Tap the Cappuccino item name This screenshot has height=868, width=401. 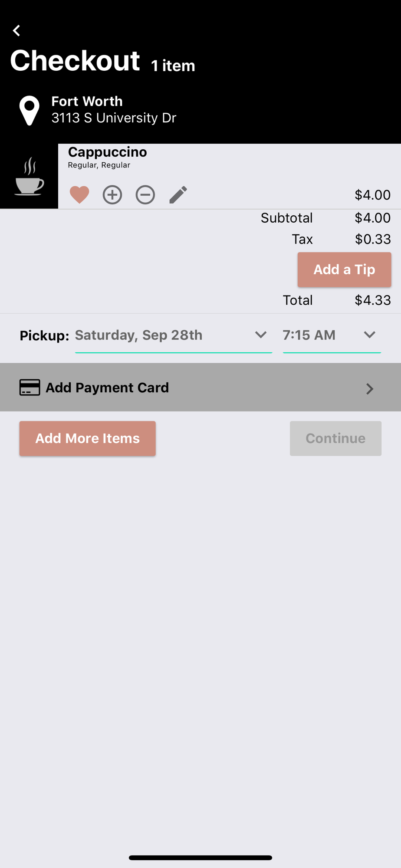108,152
